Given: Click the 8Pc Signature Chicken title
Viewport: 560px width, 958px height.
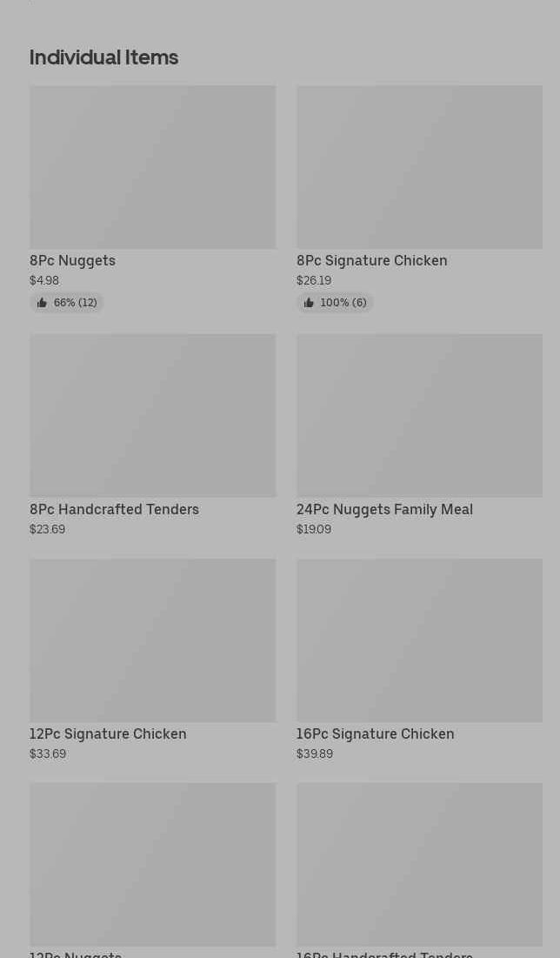Looking at the screenshot, I should [x=371, y=260].
